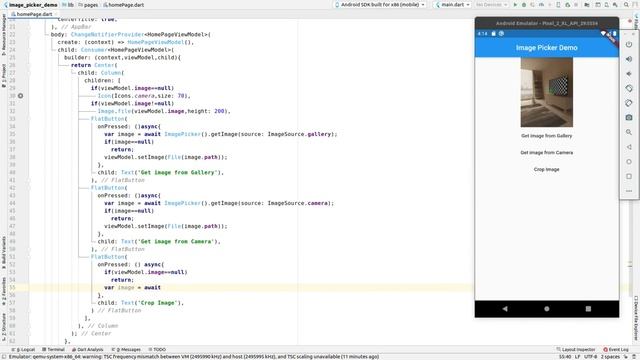Image resolution: width=640 pixels, height=360 pixels.
Task: Open the Structure side panel
Action: click(x=4, y=327)
